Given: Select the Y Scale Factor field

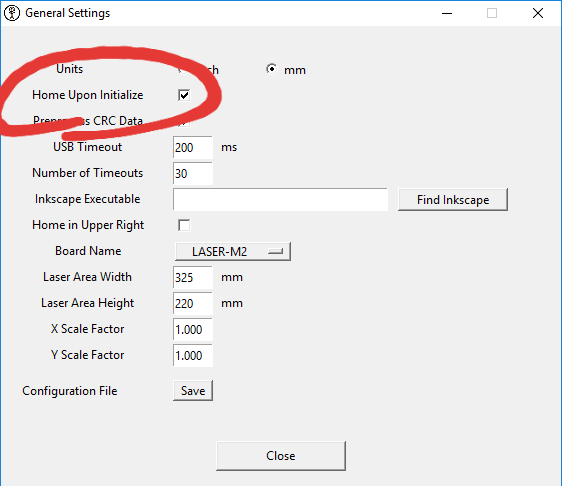Looking at the screenshot, I should click(x=193, y=355).
